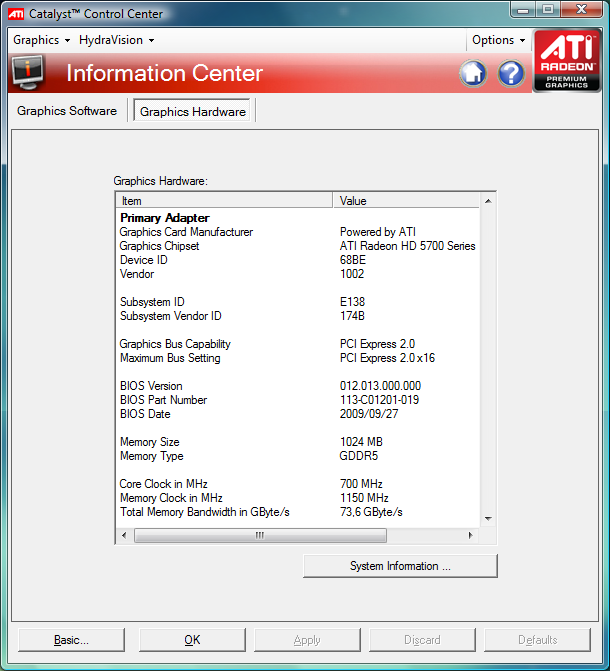Maximize the Catalyst Control Center window
Image resolution: width=610 pixels, height=671 pixels.
click(548, 9)
